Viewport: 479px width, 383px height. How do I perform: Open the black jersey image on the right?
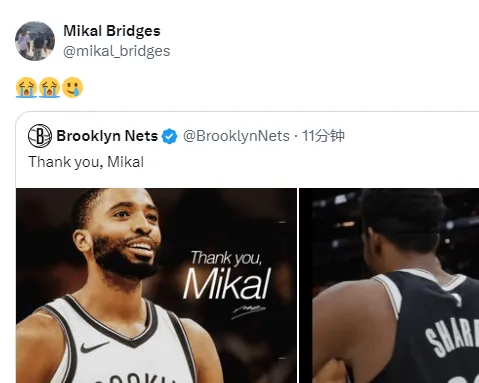(x=389, y=286)
